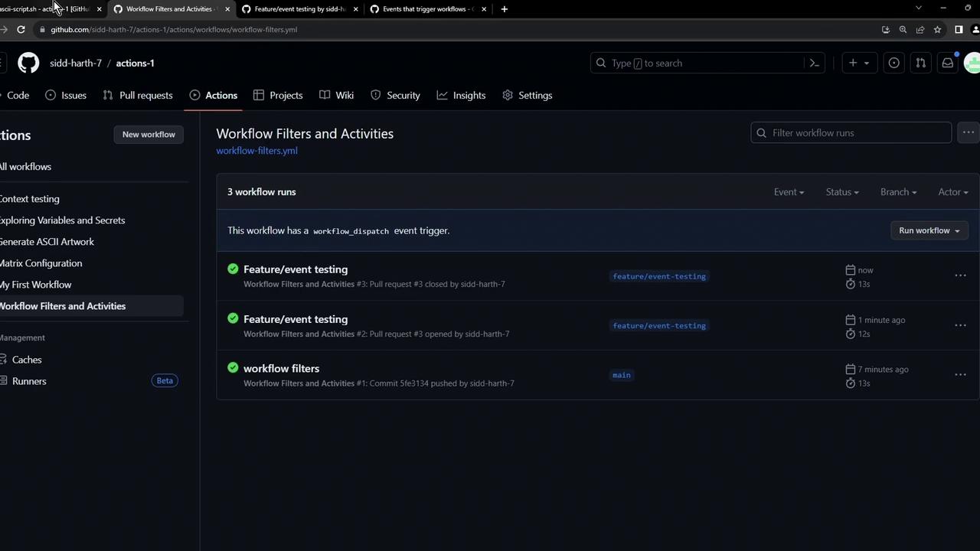Open the Security tab
Viewport: 980px width, 551px height.
395,95
